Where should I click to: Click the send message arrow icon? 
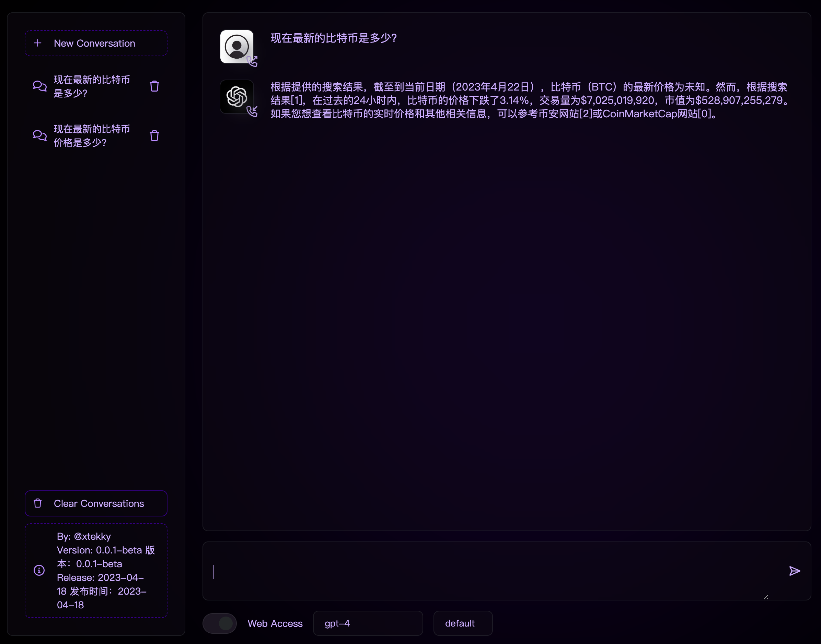(794, 571)
